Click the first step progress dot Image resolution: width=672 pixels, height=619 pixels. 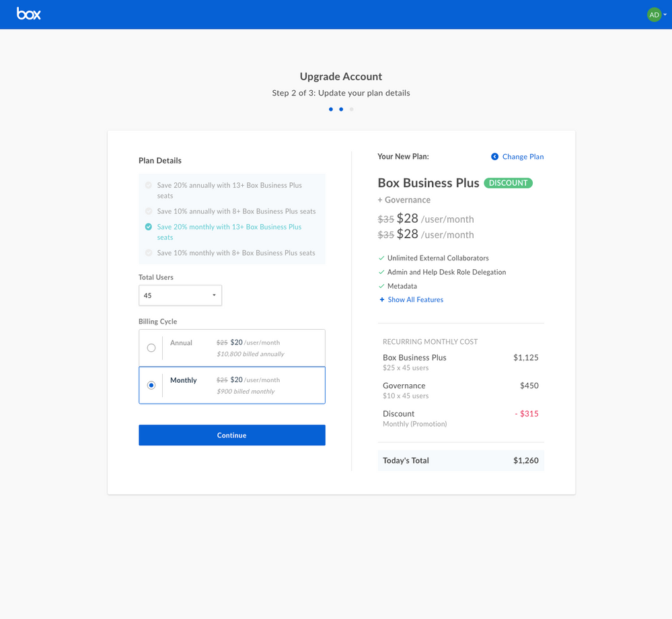tap(331, 109)
